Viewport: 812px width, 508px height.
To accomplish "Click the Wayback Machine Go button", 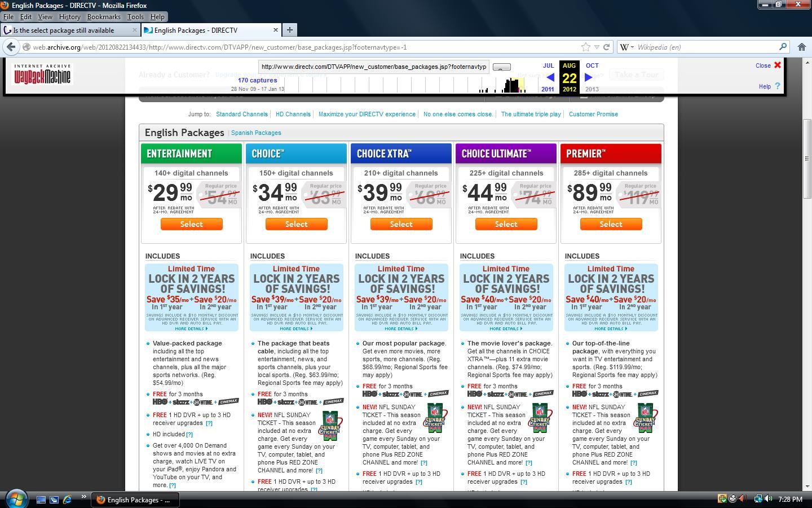I will point(502,67).
